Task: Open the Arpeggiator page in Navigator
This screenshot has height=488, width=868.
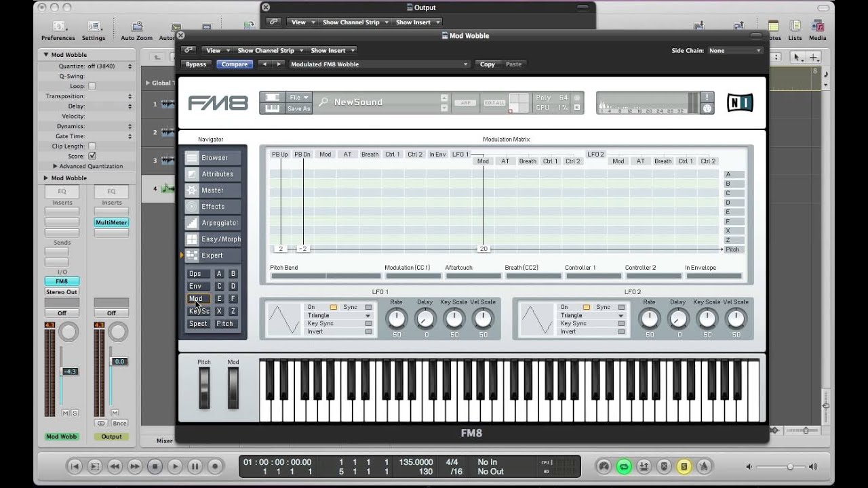Action: [x=214, y=223]
